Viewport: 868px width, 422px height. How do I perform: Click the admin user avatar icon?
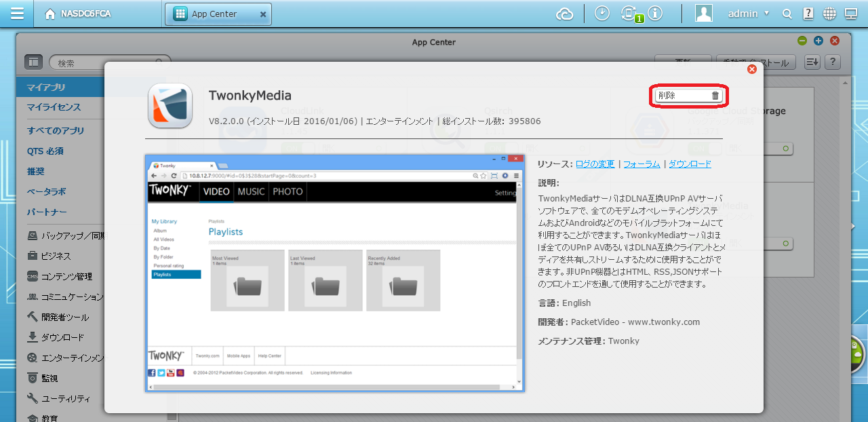(704, 13)
